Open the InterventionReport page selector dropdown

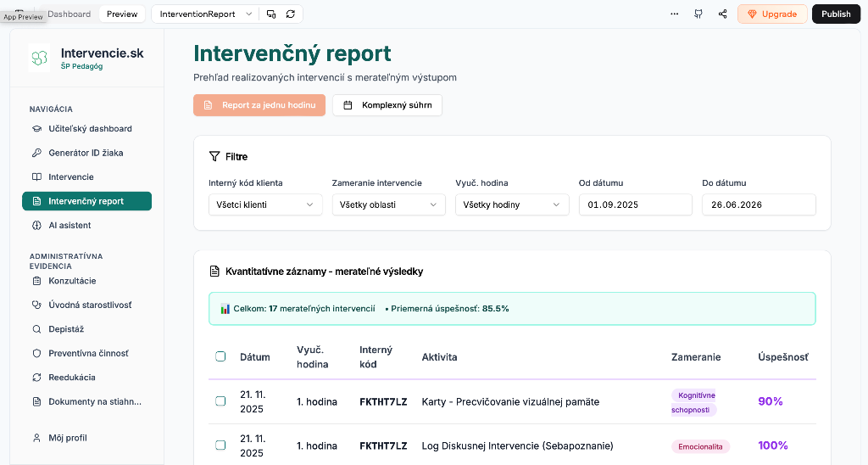(205, 14)
